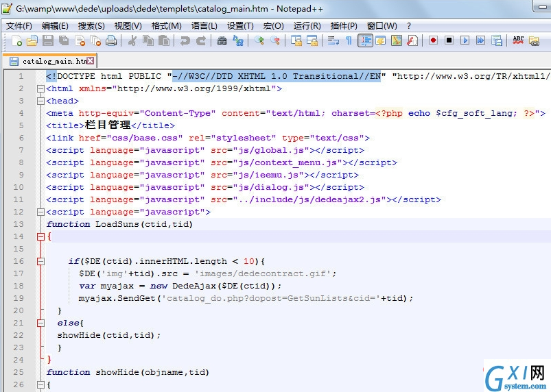Click the Cut scissors icon
This screenshot has height=392, width=551.
[132, 40]
